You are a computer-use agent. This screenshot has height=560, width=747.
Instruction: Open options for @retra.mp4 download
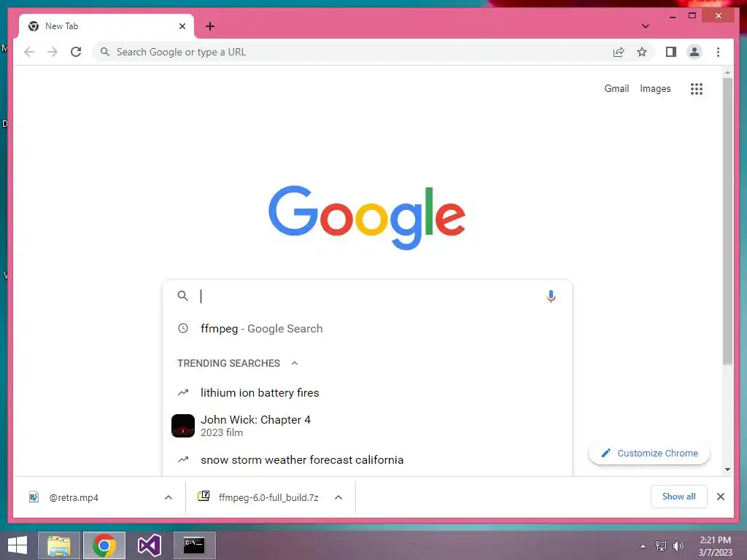169,497
